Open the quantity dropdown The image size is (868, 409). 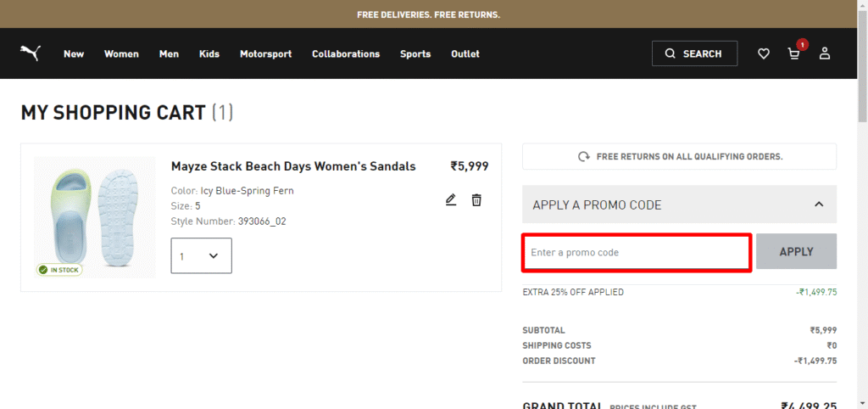[x=202, y=255]
